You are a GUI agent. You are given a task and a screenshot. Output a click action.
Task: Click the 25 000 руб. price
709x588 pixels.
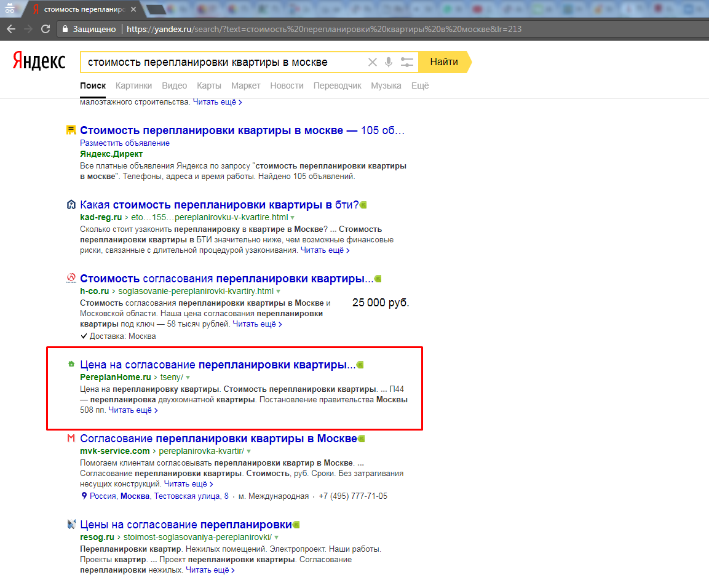point(380,303)
